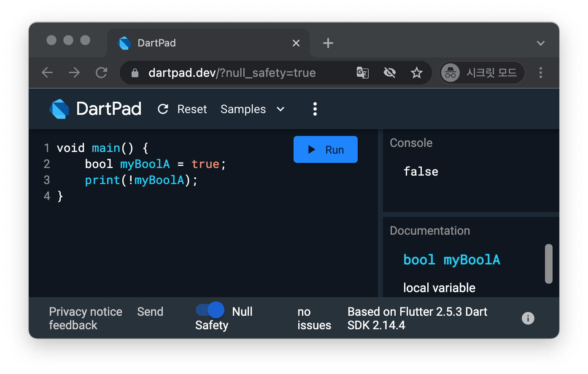Viewport: 588px width, 374px height.
Task: Open a new browser tab
Action: pos(328,43)
